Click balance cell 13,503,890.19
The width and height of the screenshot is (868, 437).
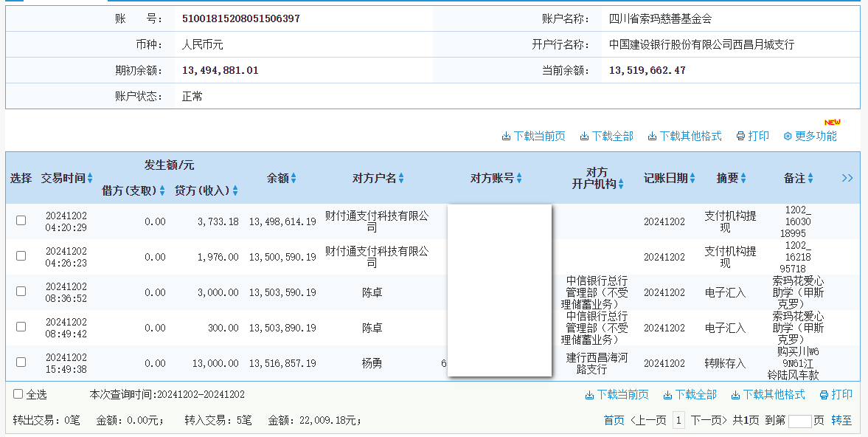tap(282, 328)
